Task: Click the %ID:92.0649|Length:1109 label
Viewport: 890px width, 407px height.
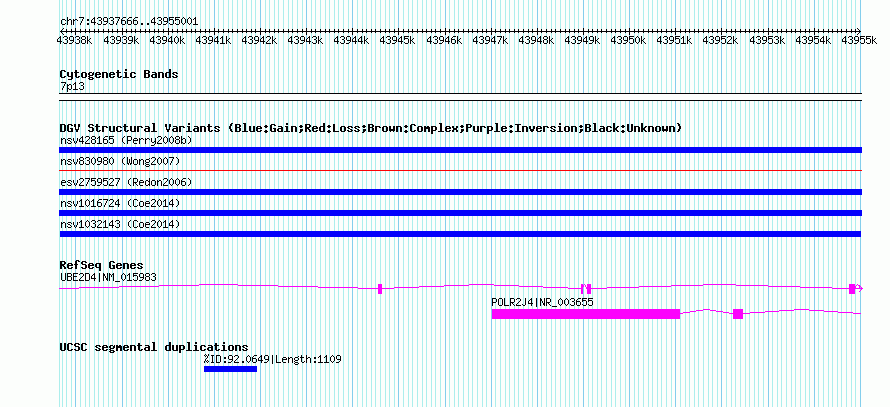Action: 272,359
